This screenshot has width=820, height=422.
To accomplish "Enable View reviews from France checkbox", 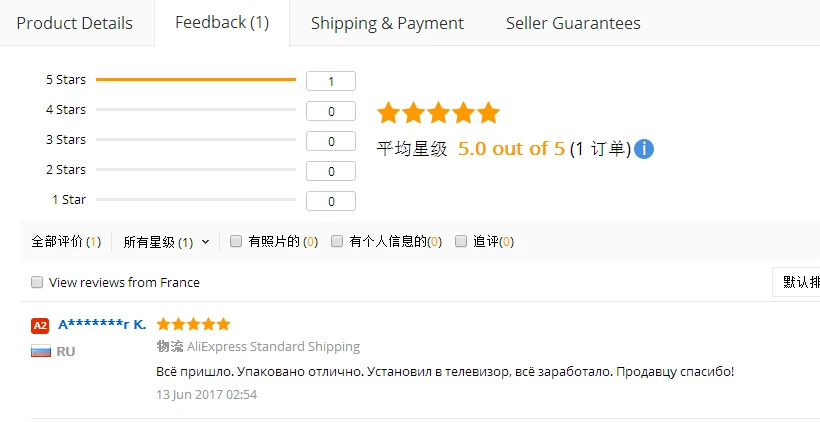I will [x=37, y=282].
